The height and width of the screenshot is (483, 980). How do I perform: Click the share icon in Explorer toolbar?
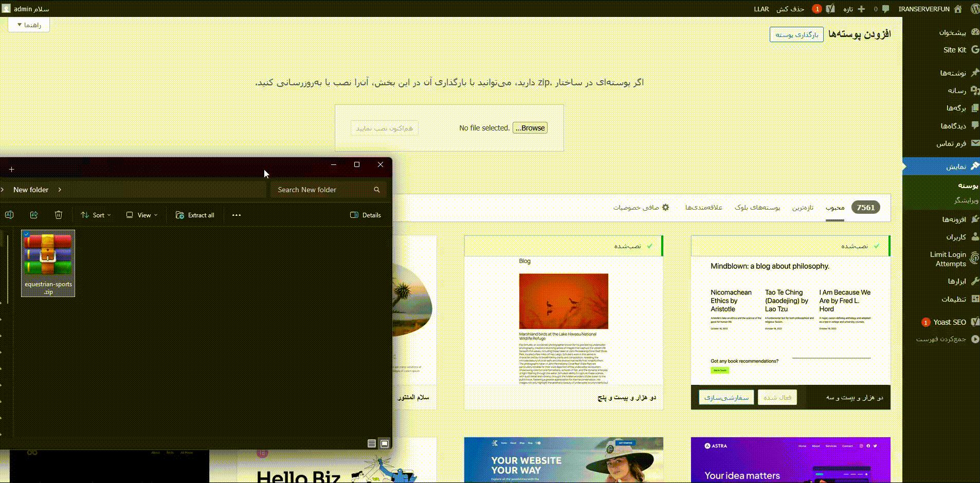(x=34, y=215)
